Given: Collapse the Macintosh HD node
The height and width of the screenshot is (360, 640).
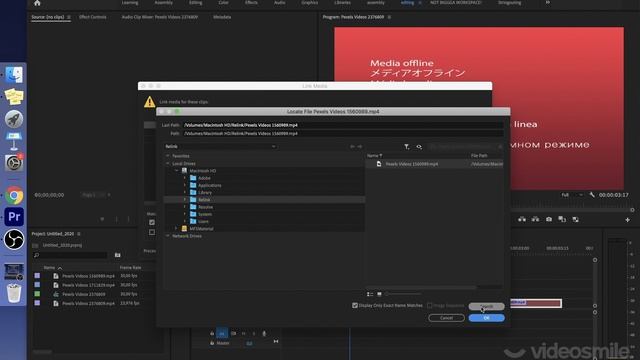Looking at the screenshot, I should pos(176,171).
